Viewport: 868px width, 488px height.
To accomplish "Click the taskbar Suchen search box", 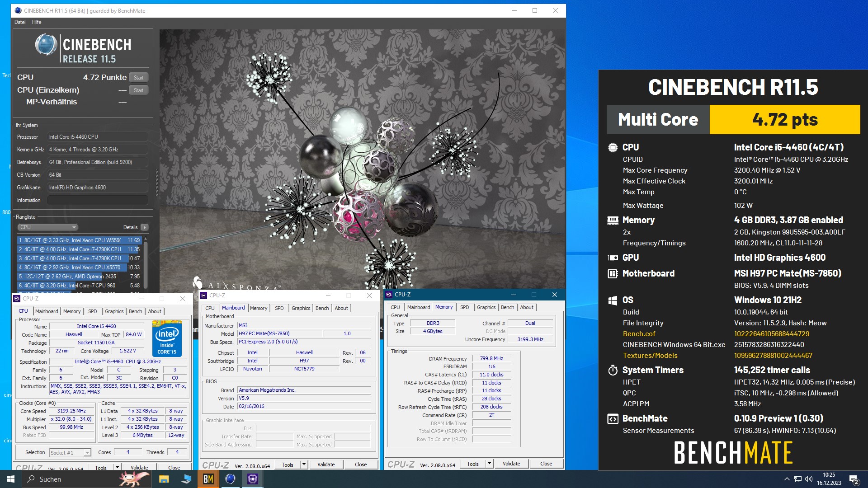I will [x=86, y=479].
